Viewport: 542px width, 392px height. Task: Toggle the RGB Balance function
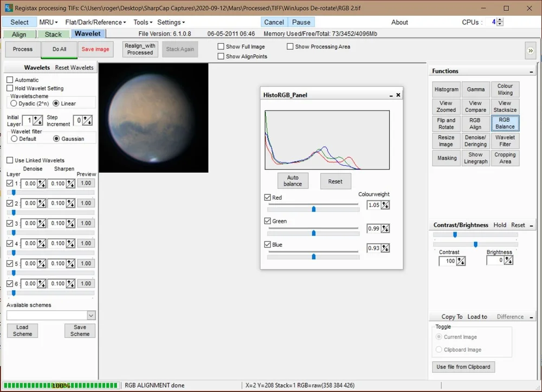[x=505, y=123]
